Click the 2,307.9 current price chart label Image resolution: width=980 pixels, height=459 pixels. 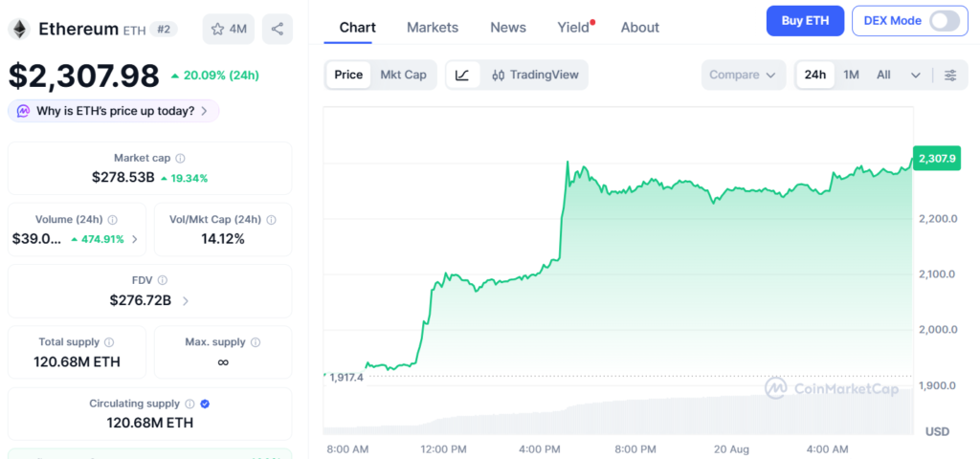pos(937,159)
